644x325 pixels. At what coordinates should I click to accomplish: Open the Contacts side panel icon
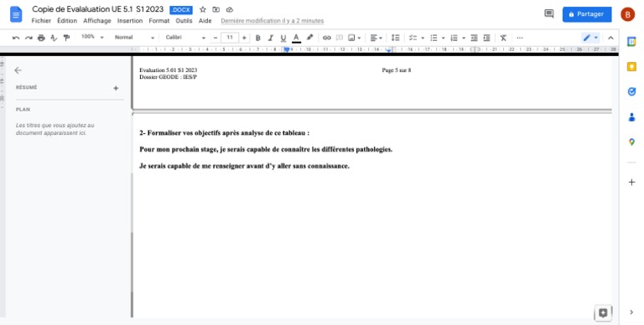pyautogui.click(x=631, y=117)
